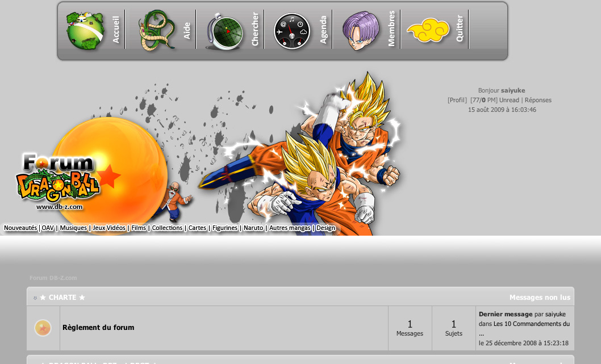Click the Trunks head Membres icon
The width and height of the screenshot is (601, 364).
click(360, 31)
